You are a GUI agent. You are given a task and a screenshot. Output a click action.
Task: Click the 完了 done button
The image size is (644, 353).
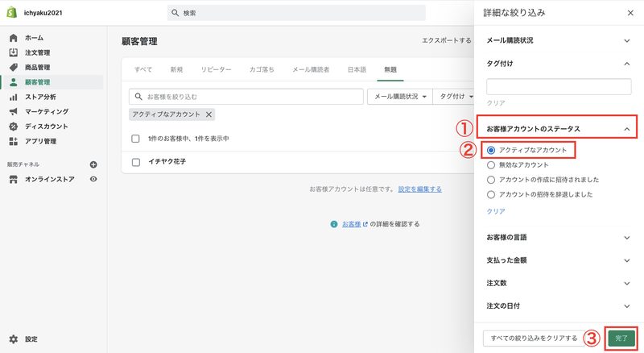click(x=621, y=338)
